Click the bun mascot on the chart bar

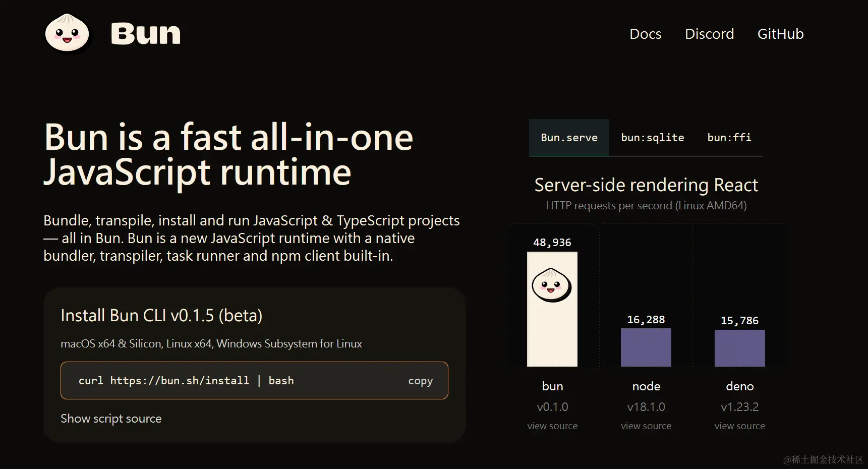point(552,285)
